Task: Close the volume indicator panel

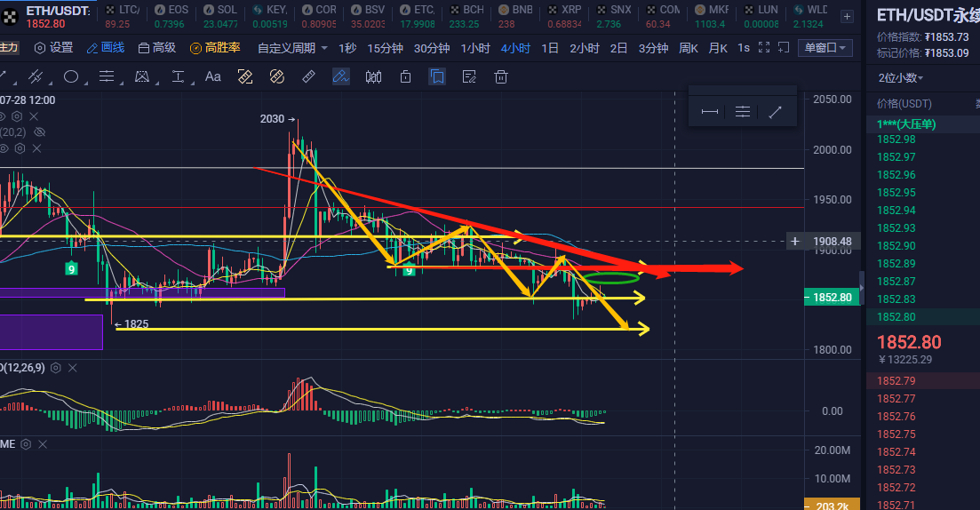Action: (43, 444)
